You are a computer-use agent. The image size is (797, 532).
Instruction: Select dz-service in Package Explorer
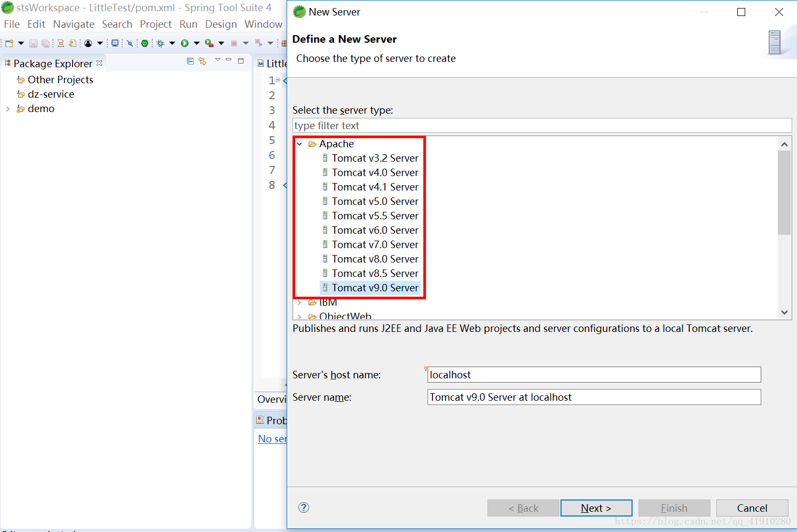point(51,94)
